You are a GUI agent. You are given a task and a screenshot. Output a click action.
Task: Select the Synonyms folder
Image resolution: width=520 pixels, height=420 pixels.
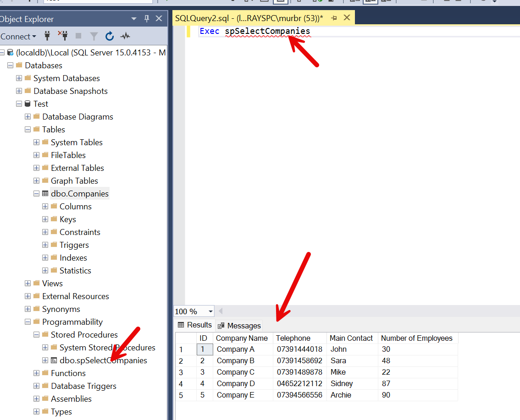click(61, 309)
